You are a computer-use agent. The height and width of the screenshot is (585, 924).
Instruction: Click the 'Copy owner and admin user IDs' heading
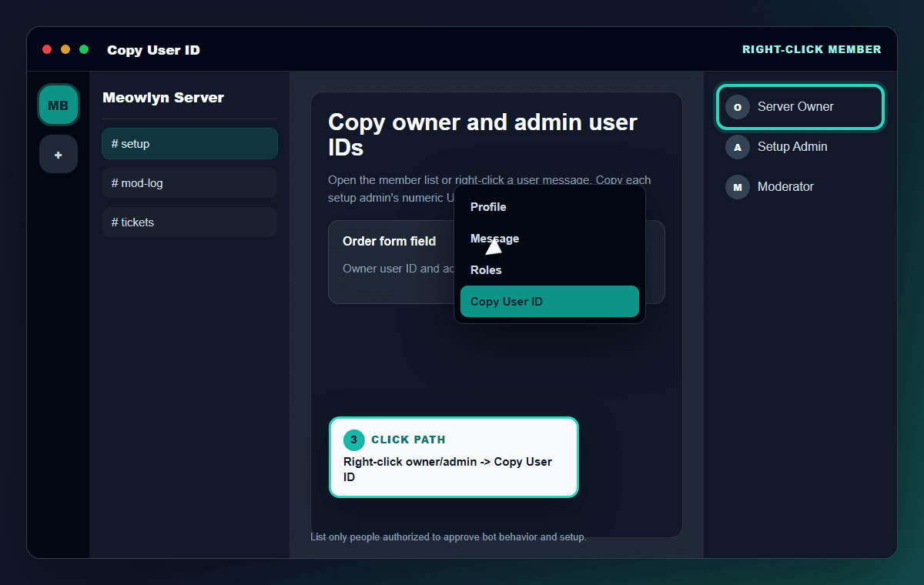click(x=483, y=134)
